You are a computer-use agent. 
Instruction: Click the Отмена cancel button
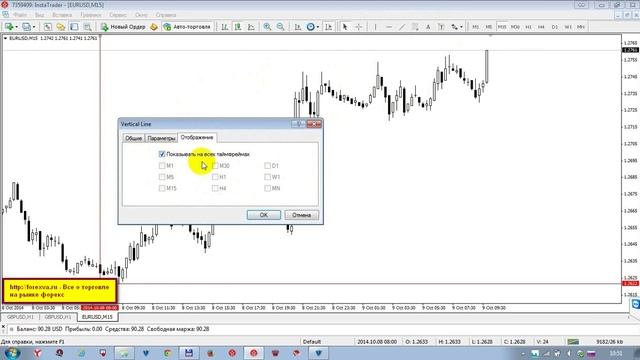coord(302,215)
